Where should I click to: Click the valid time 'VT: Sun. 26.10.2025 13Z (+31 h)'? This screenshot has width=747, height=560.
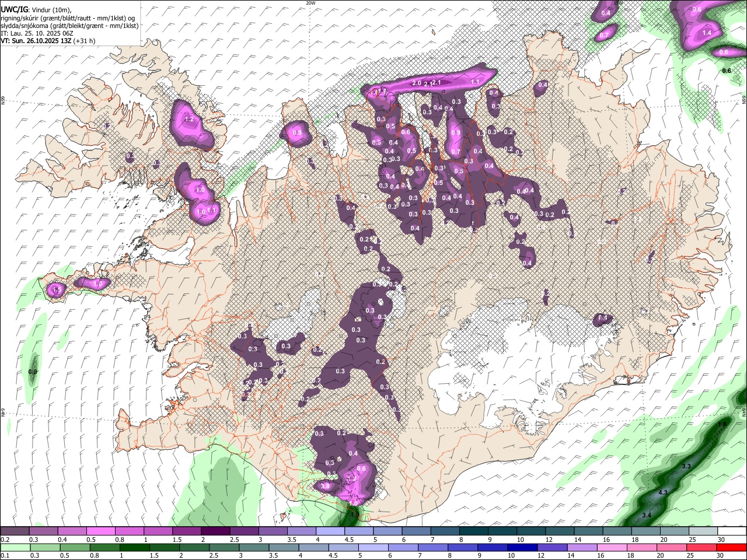coord(48,41)
